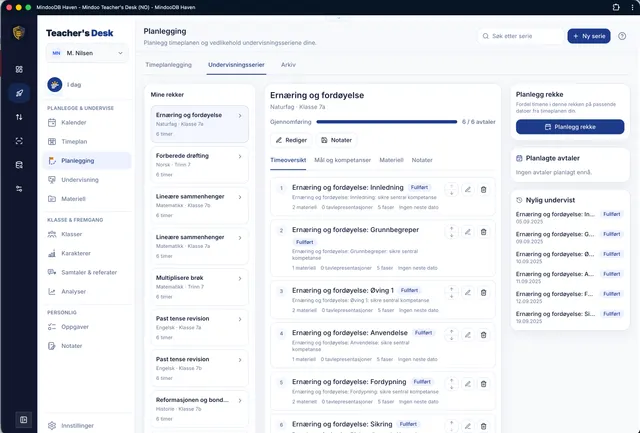
Task: Open Timeplan in sidebar
Action: pos(88,142)
